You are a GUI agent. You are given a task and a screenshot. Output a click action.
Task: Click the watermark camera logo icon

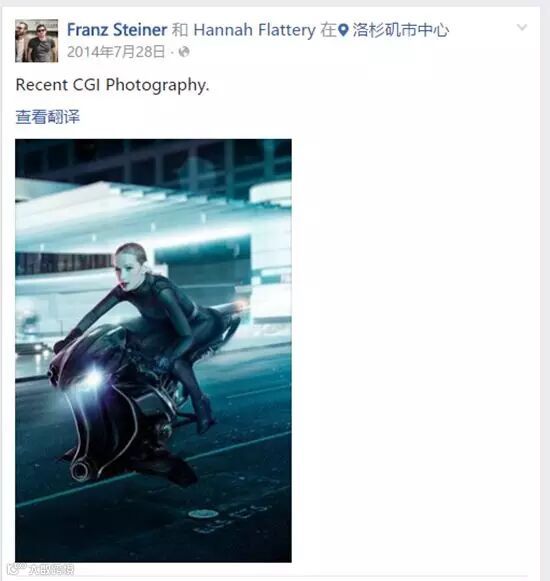[x=17, y=569]
